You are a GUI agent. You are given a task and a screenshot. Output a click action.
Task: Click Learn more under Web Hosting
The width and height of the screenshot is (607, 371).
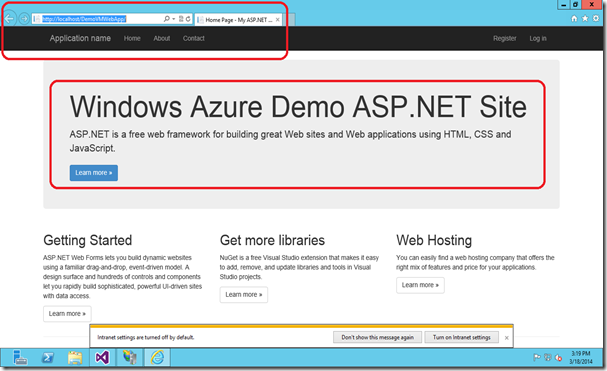(420, 285)
